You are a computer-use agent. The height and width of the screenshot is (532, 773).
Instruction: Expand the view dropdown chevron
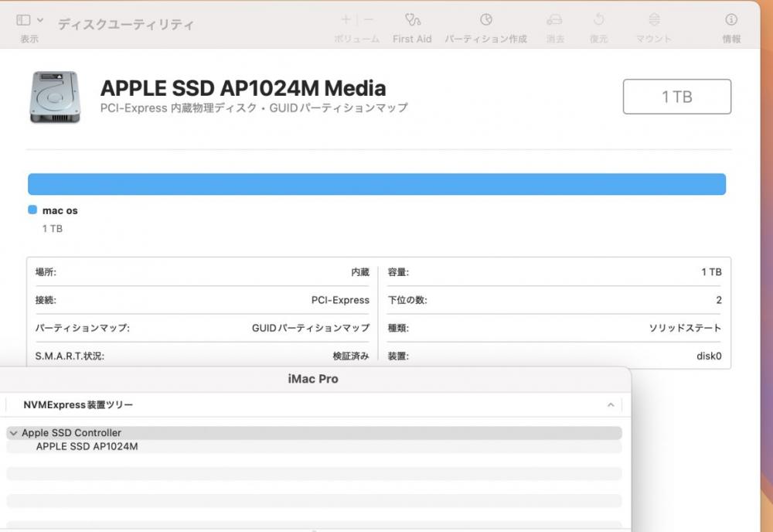point(40,20)
